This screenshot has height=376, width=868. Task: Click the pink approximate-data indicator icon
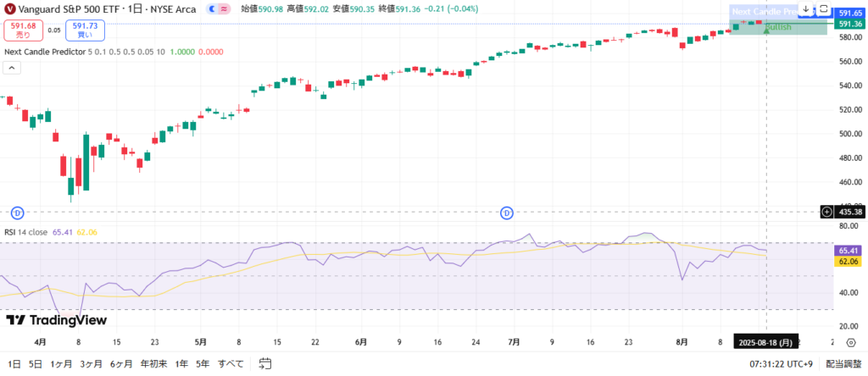(224, 8)
